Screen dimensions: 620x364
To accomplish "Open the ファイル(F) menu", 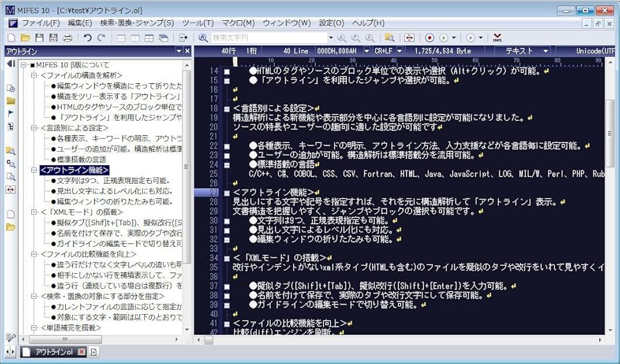I will pos(41,23).
